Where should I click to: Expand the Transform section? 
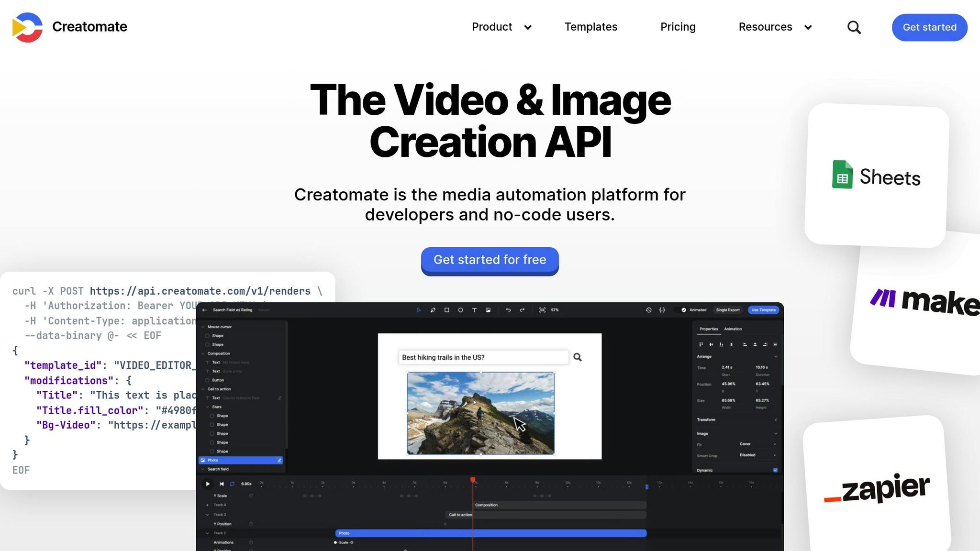776,419
